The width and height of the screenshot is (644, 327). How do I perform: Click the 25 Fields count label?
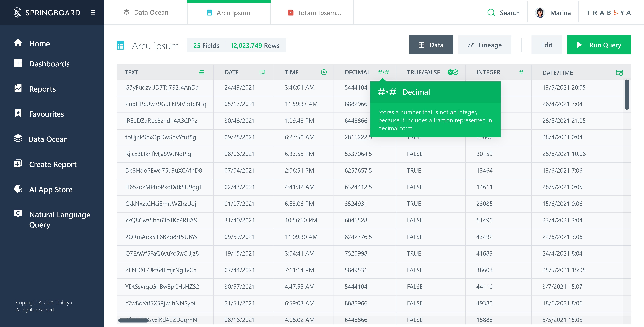tap(206, 45)
